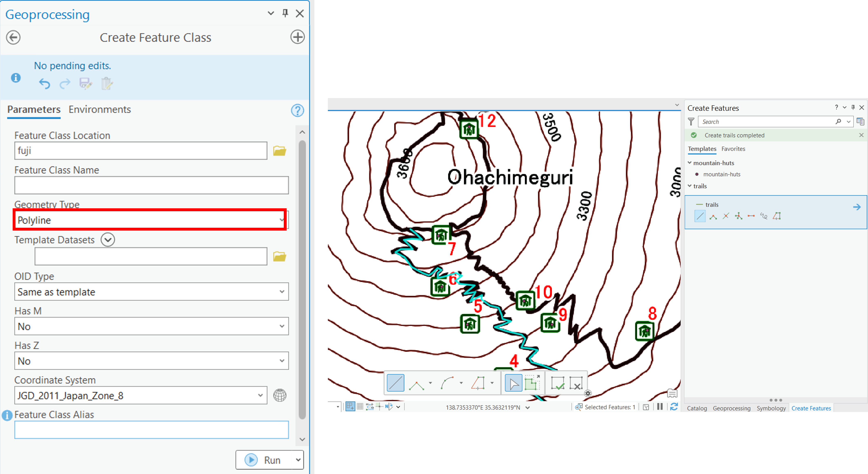868x474 pixels.
Task: Toggle constraints icon in map status bar
Action: coord(370,407)
